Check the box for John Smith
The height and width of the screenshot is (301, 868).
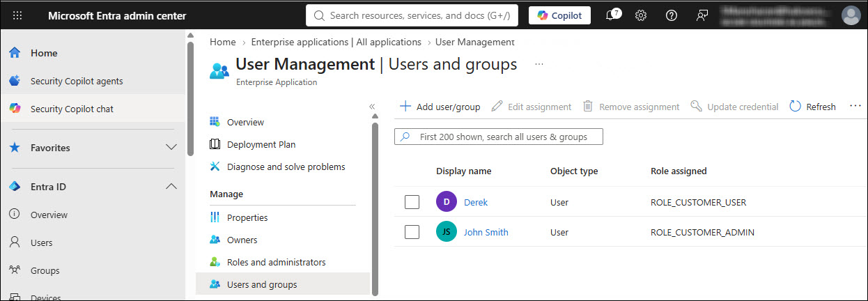(412, 232)
